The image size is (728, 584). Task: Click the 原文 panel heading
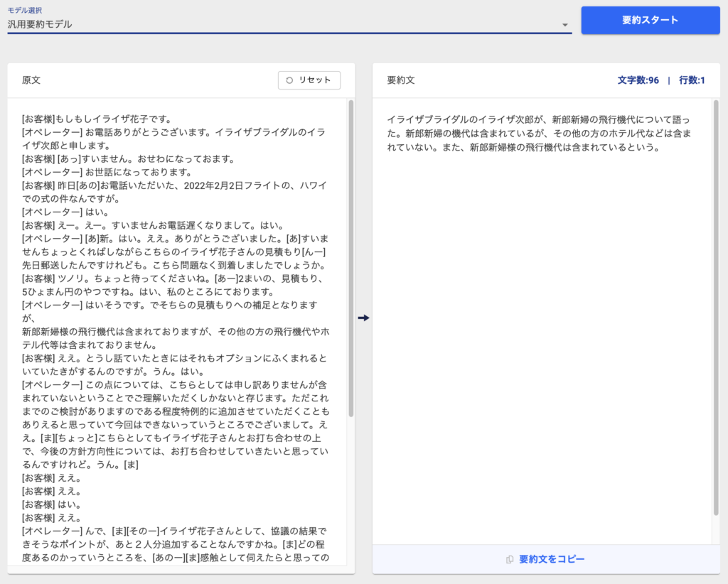click(31, 80)
